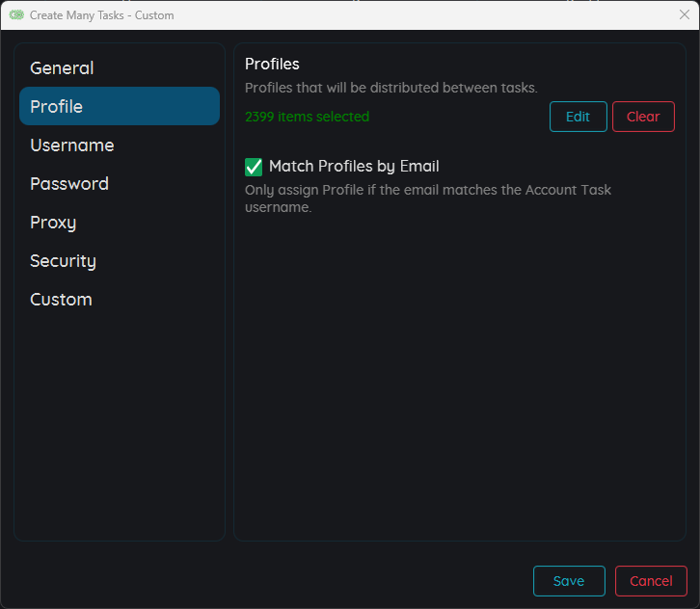The image size is (700, 609).
Task: Click the Match Profiles by Email label
Action: (354, 167)
